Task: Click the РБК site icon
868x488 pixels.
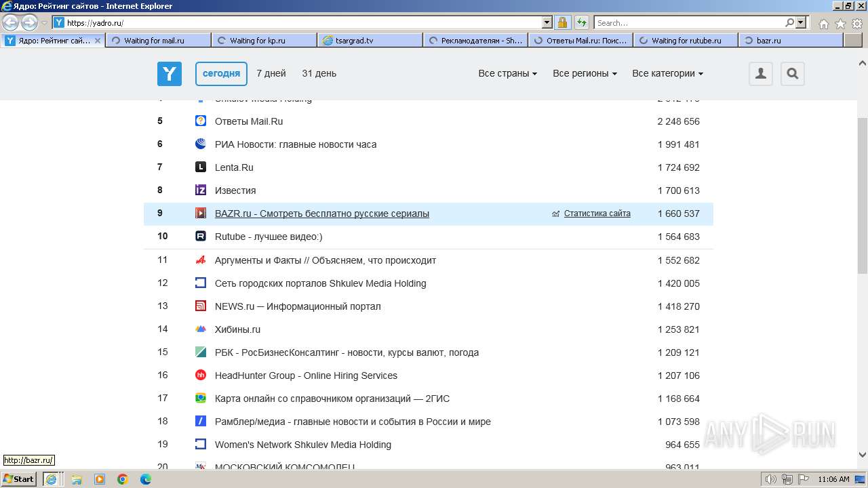Action: pos(201,352)
